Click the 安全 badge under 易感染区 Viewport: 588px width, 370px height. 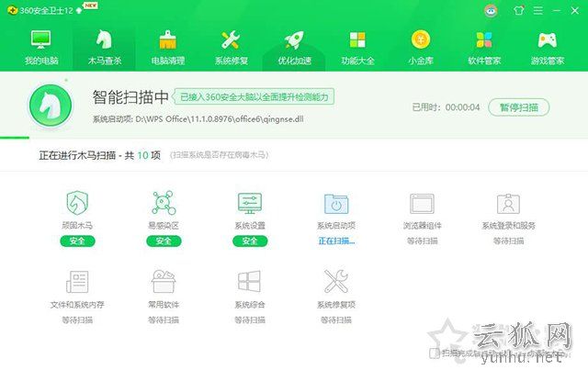pyautogui.click(x=164, y=241)
